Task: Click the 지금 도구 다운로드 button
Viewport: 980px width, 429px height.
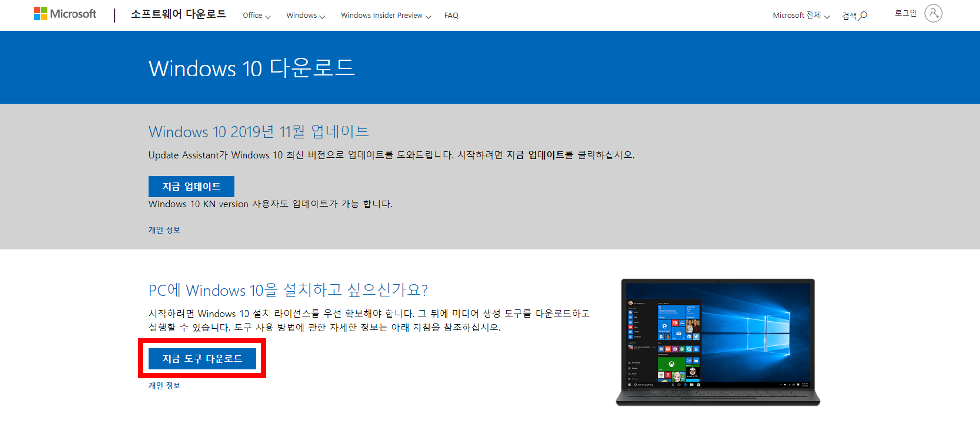Action: (x=202, y=358)
